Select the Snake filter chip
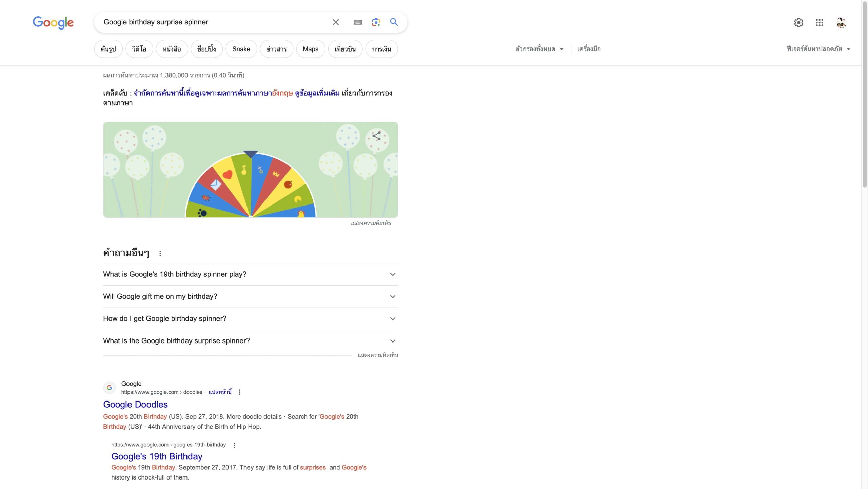This screenshot has width=868, height=489. [x=241, y=49]
